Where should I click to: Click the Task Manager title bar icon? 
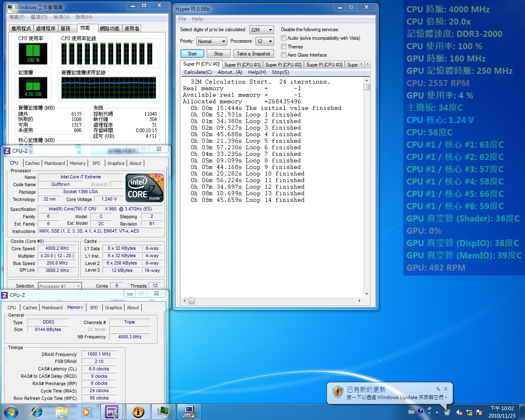point(10,7)
